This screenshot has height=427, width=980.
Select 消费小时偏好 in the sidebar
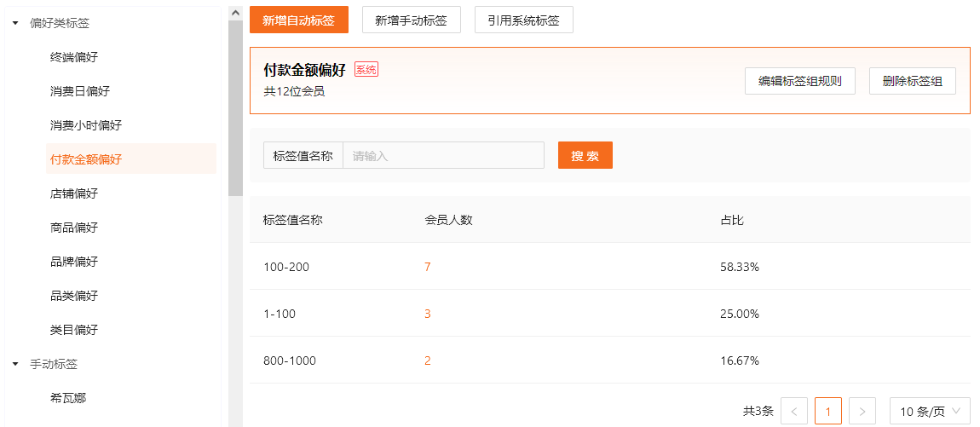86,125
